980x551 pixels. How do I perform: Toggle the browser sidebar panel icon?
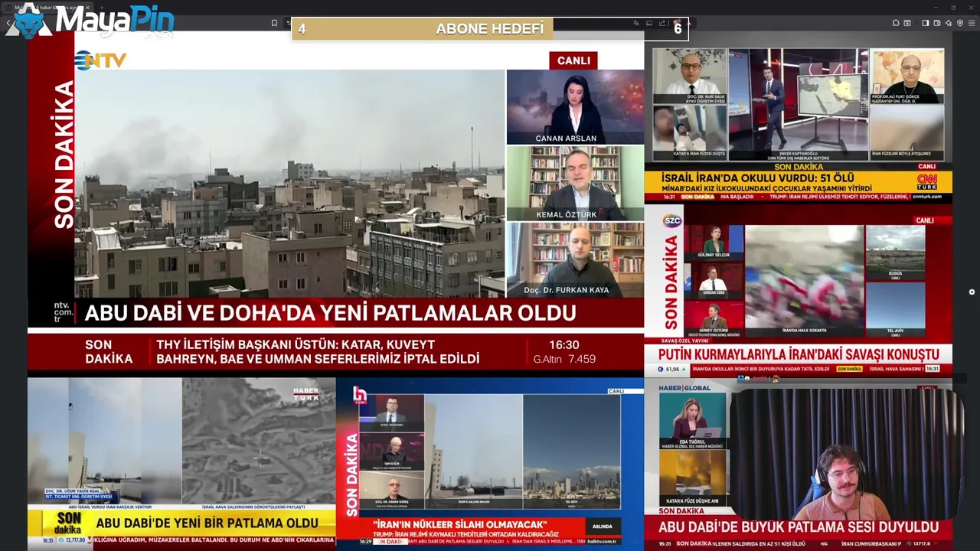tap(926, 23)
